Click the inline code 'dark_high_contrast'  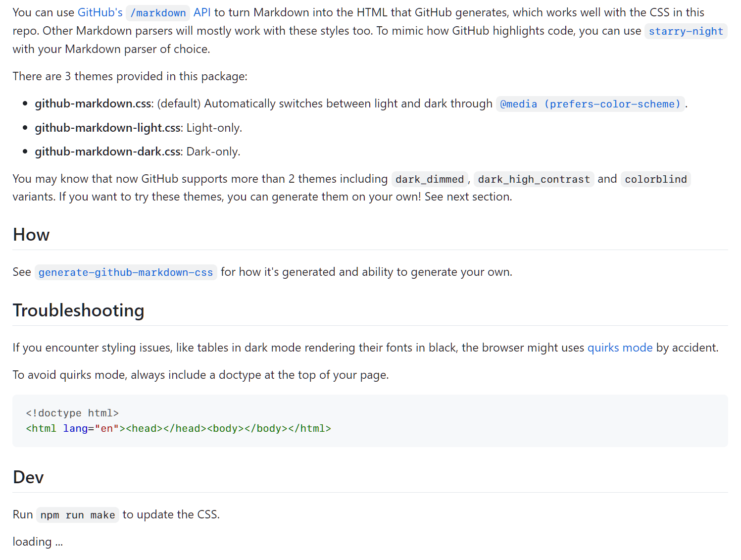pos(534,179)
